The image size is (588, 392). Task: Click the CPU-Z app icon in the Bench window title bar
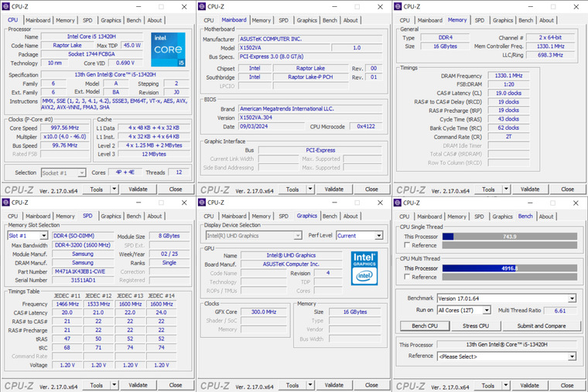pos(398,203)
